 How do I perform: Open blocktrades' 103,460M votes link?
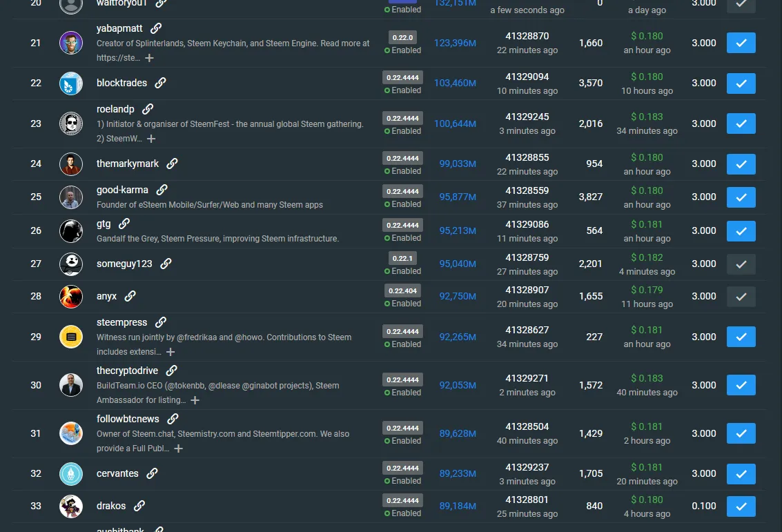click(455, 83)
